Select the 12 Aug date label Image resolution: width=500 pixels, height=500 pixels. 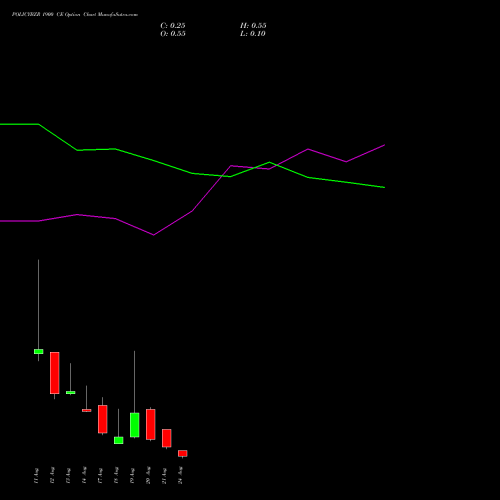coord(52,476)
